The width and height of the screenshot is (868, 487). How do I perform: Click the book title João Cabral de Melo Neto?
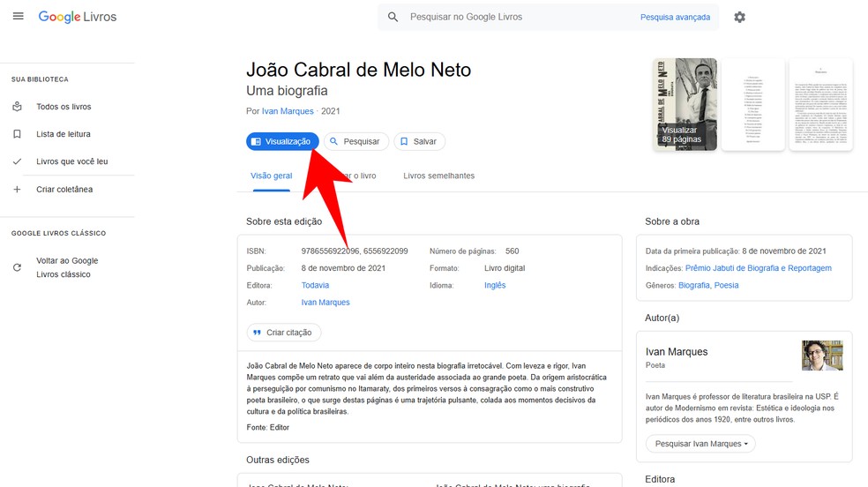pos(359,70)
